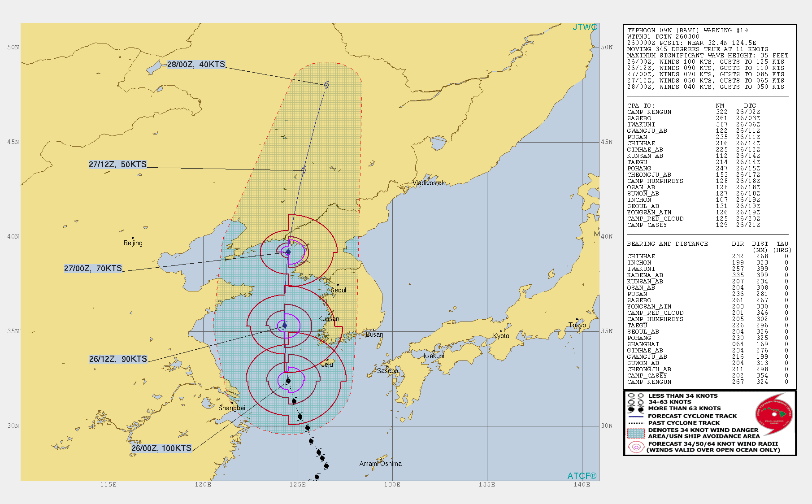812x504 pixels.
Task: Click the Kunsan label on map
Action: 329,319
